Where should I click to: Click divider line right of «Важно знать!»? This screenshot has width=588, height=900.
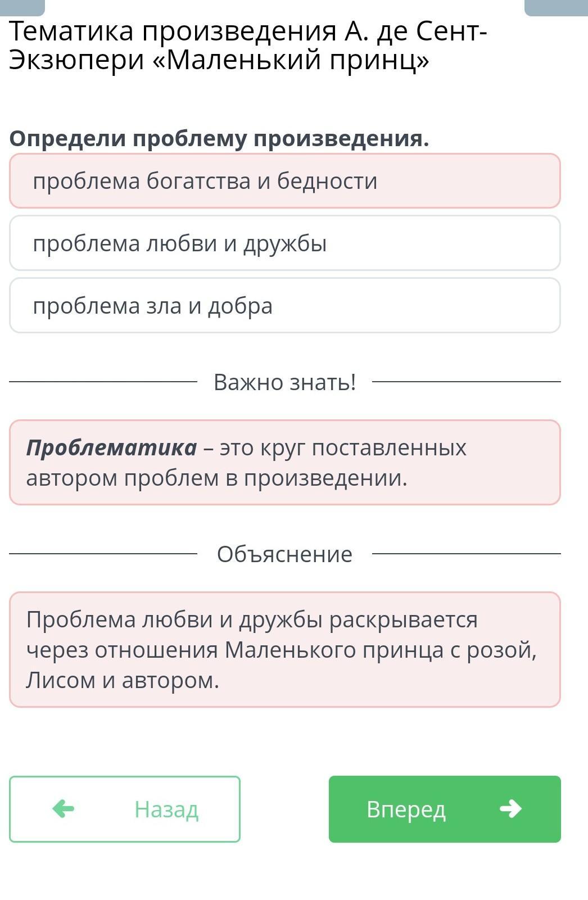click(466, 382)
